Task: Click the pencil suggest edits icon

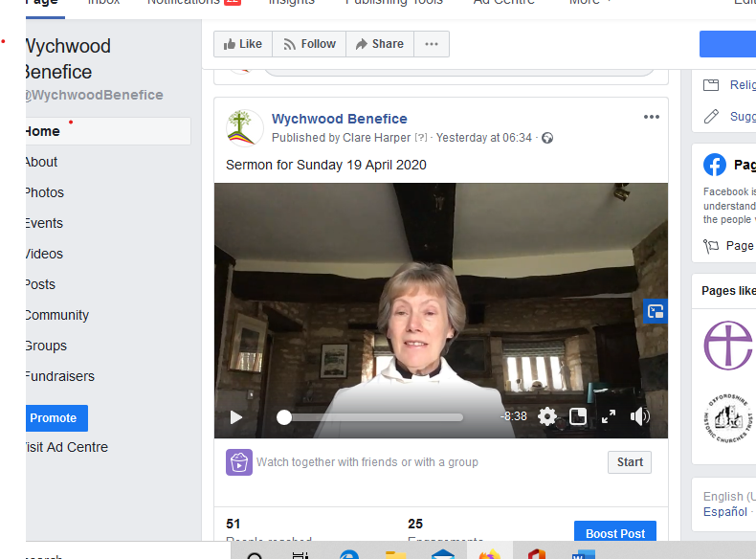Action: tap(711, 116)
